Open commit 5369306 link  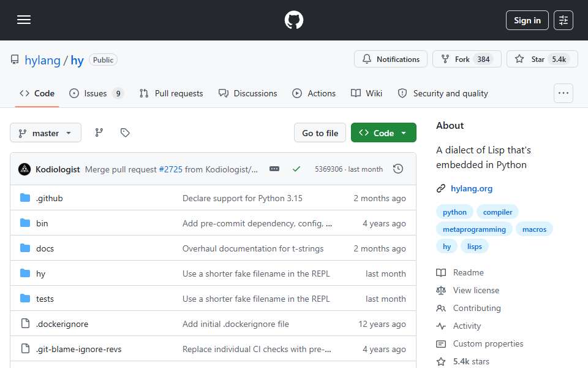(x=328, y=169)
